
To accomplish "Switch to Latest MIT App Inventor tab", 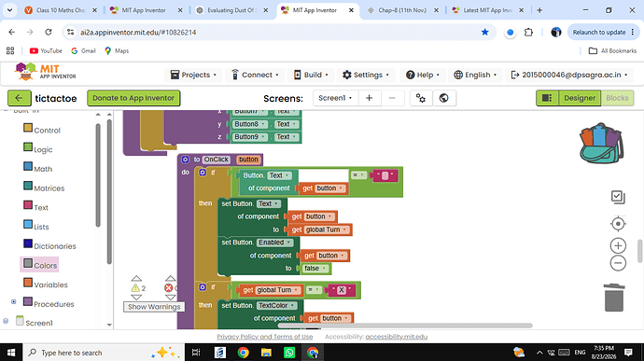I will coord(487,10).
